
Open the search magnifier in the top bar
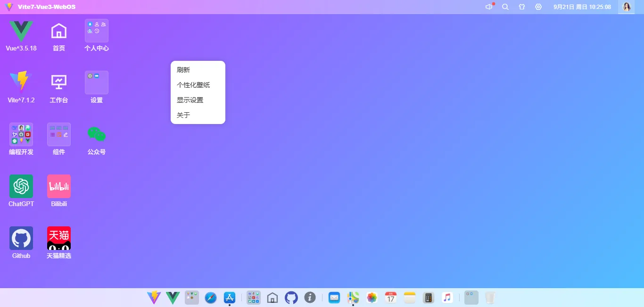[x=505, y=7]
